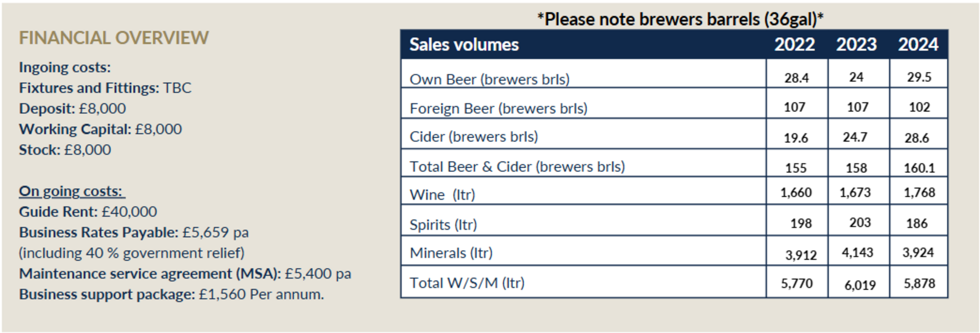The height and width of the screenshot is (333, 980).
Task: Click the Maintenance service agreement line
Action: (185, 274)
